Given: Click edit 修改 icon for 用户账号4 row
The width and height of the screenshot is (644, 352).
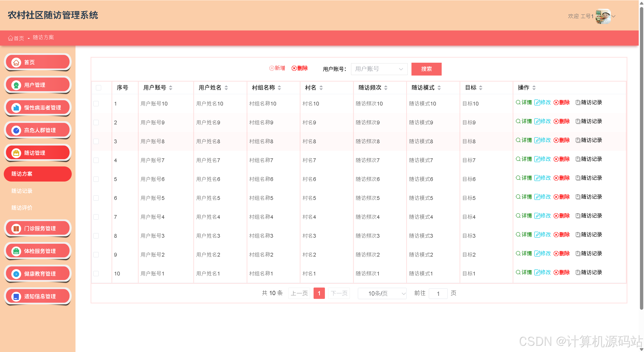Looking at the screenshot, I should [537, 216].
